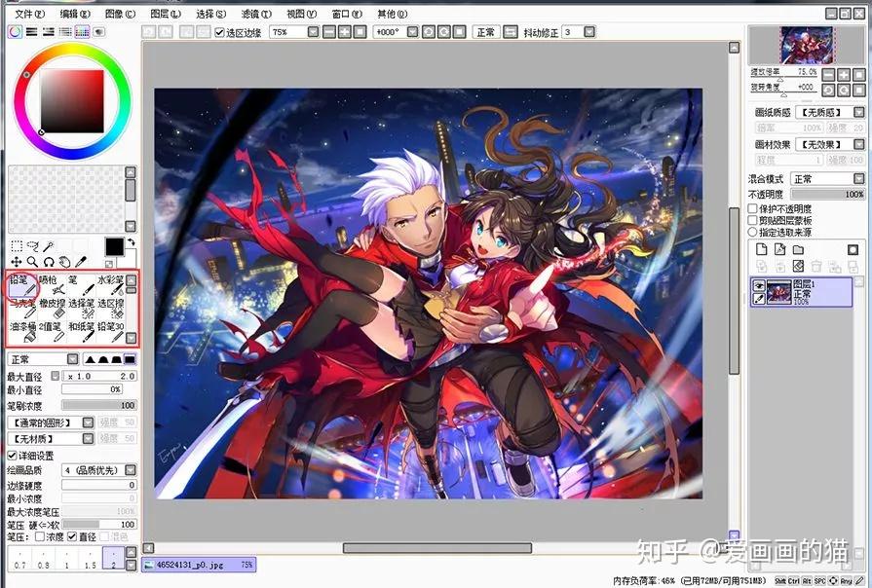Open the 【无材质】 brush texture dropdown
This screenshot has height=588, width=872.
click(x=88, y=438)
